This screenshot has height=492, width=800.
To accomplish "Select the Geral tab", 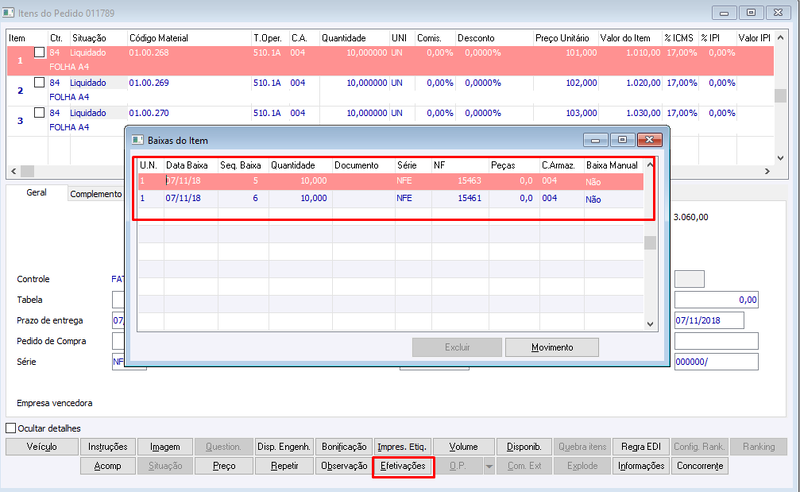I will [36, 192].
